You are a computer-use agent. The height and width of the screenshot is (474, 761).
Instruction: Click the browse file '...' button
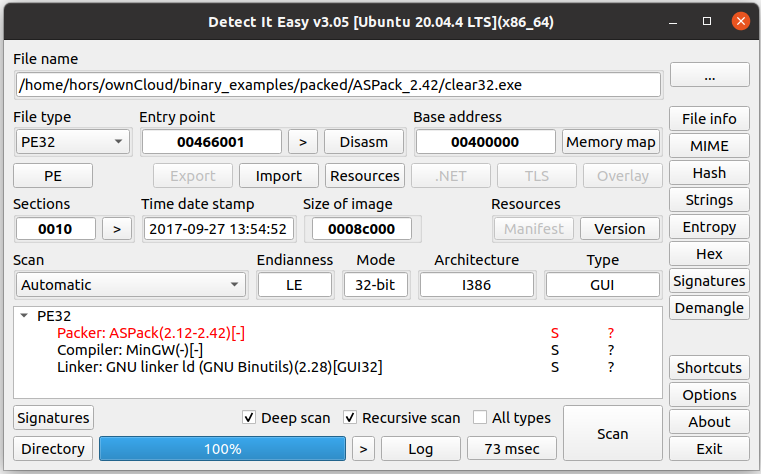709,75
